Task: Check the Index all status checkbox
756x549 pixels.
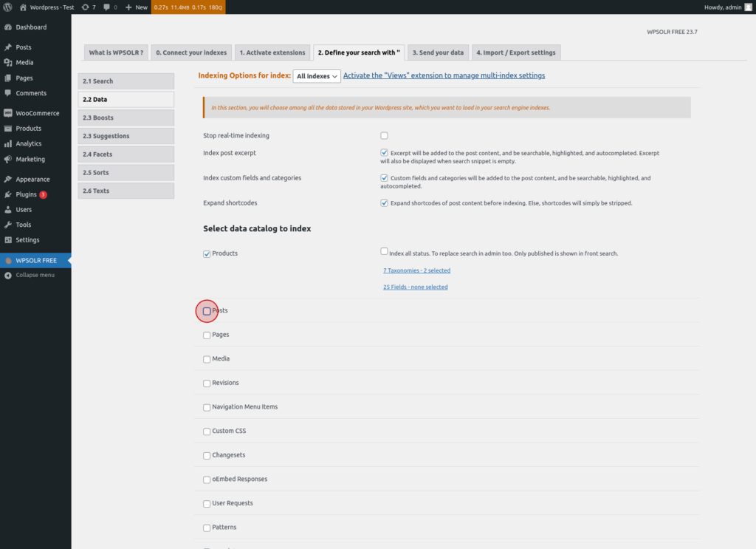Action: pos(384,251)
